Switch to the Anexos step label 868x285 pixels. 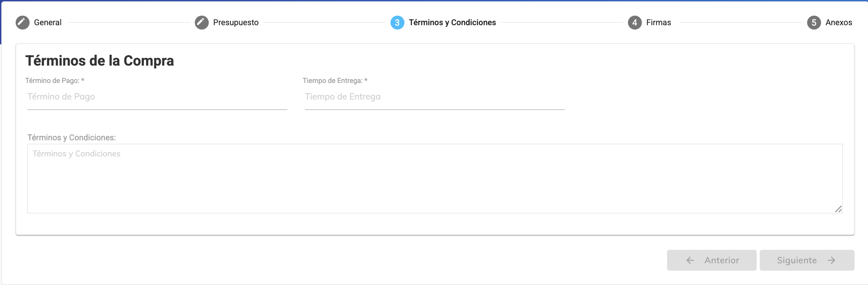coord(839,23)
